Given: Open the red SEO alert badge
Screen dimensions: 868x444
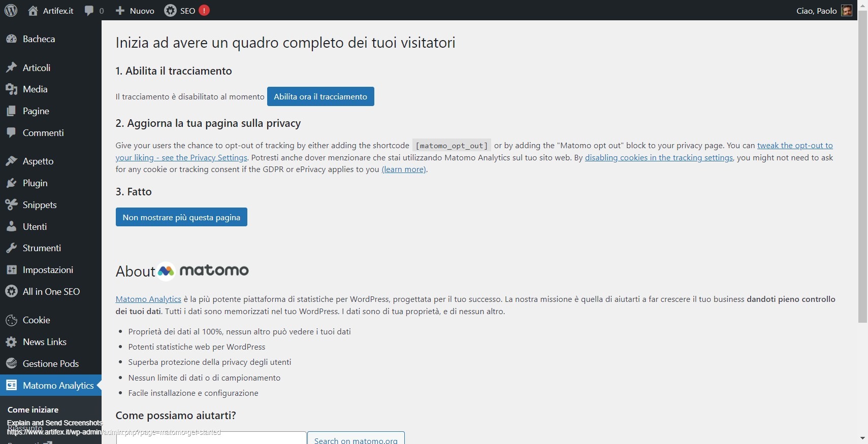Looking at the screenshot, I should [204, 10].
